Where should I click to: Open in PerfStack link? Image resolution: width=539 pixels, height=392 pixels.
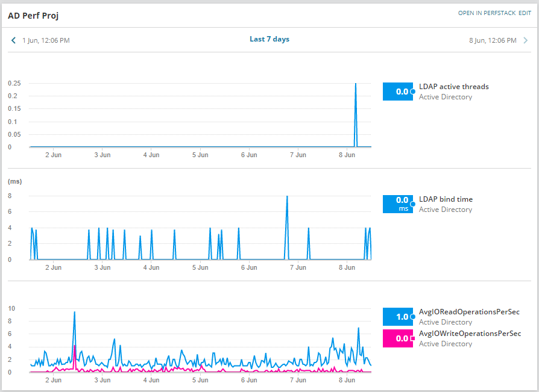click(487, 13)
